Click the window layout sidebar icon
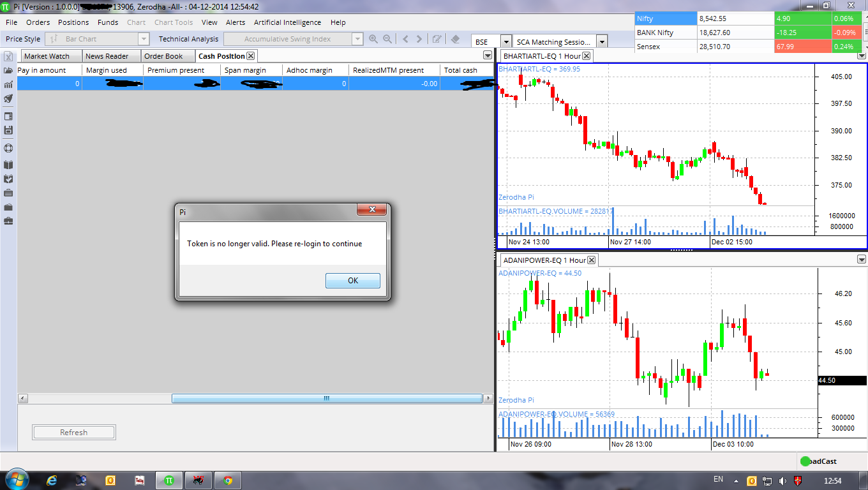Image resolution: width=868 pixels, height=490 pixels. pos(8,116)
